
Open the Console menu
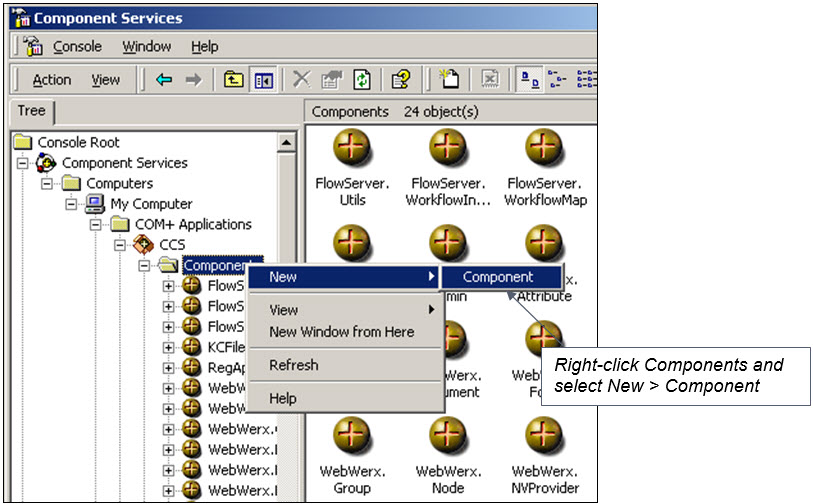[x=77, y=47]
